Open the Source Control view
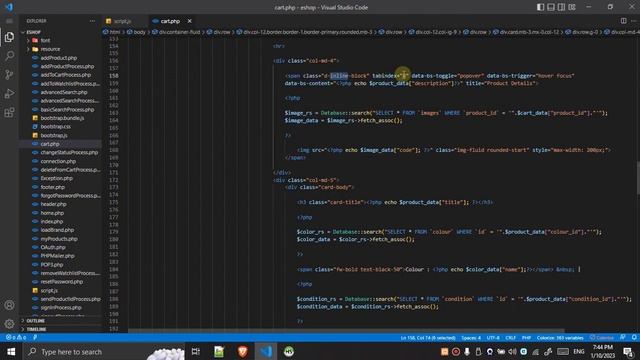The width and height of the screenshot is (640, 360). pyautogui.click(x=9, y=74)
